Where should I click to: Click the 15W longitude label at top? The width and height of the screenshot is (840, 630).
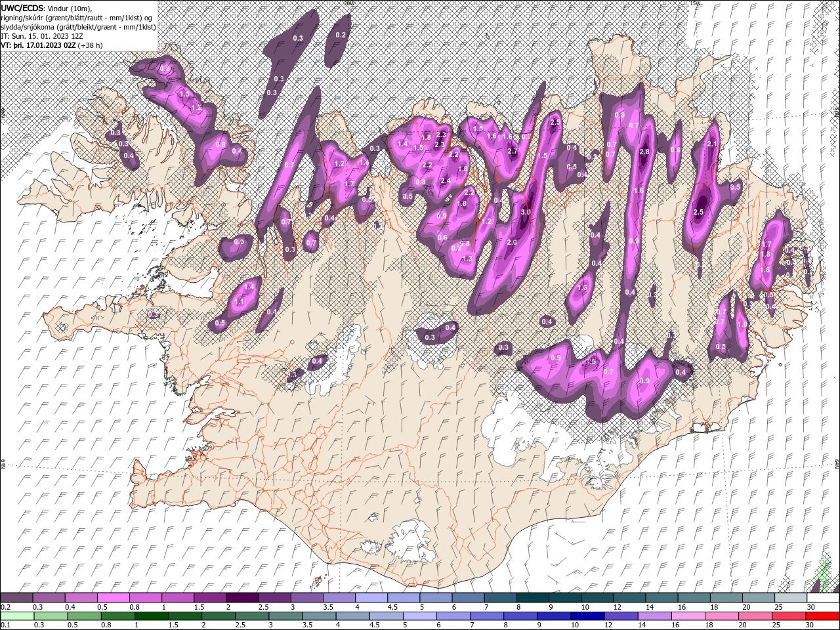(696, 3)
